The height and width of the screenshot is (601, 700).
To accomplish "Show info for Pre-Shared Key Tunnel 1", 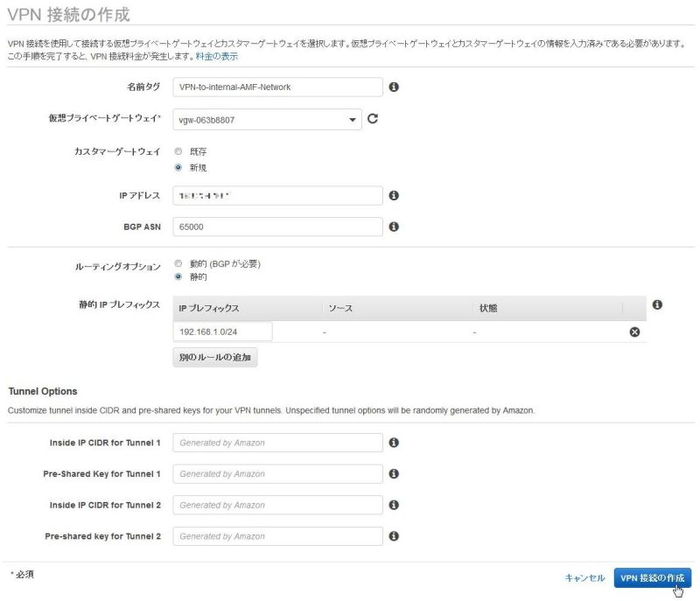I will pyautogui.click(x=394, y=473).
